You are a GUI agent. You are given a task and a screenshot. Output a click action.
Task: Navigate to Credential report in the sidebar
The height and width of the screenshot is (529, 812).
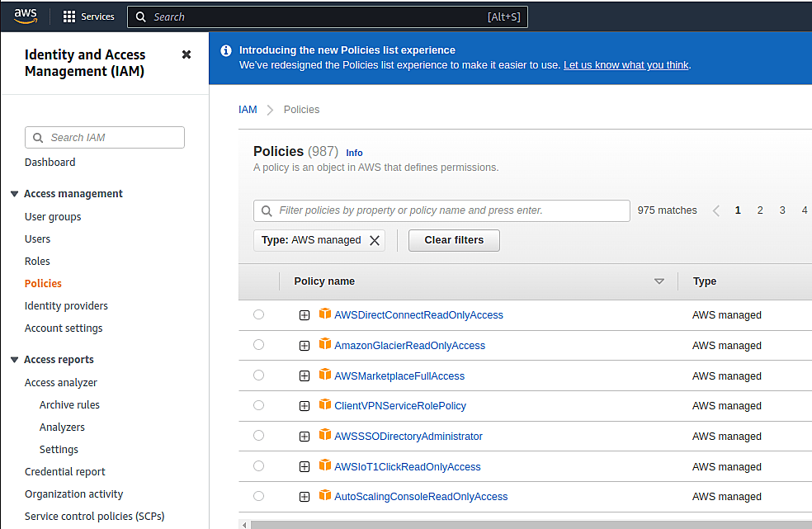coord(64,471)
